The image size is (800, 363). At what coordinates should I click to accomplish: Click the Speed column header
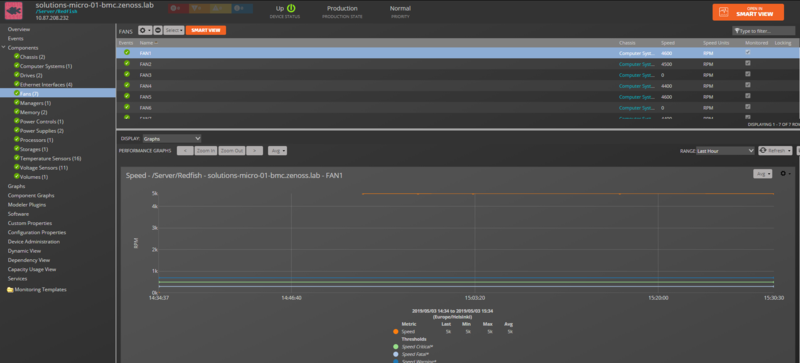point(667,43)
